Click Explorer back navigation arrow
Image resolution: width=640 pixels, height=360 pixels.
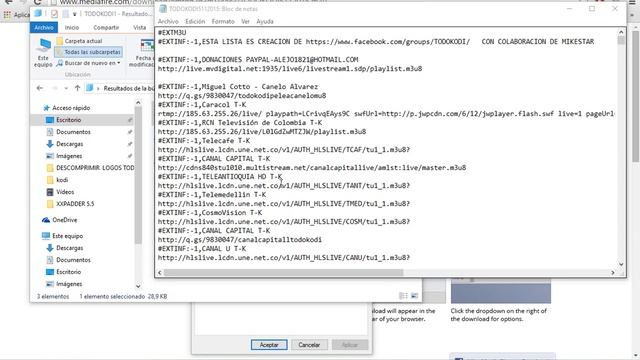coord(40,88)
